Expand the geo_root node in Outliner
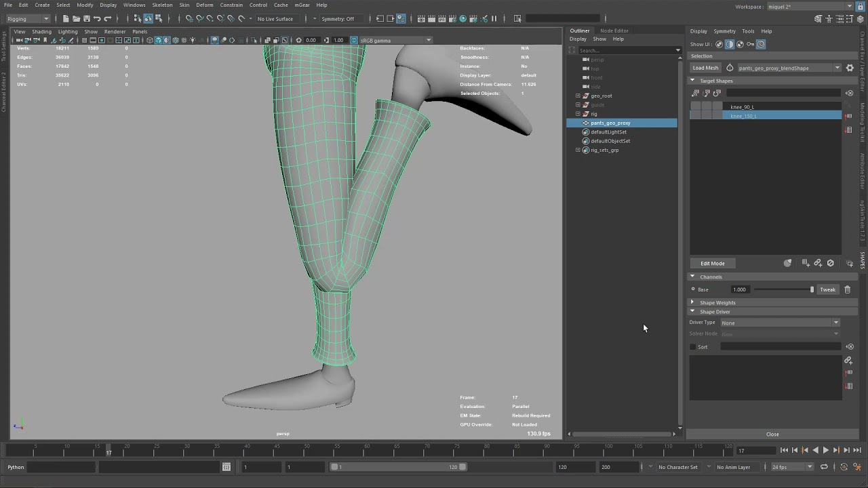 point(578,96)
